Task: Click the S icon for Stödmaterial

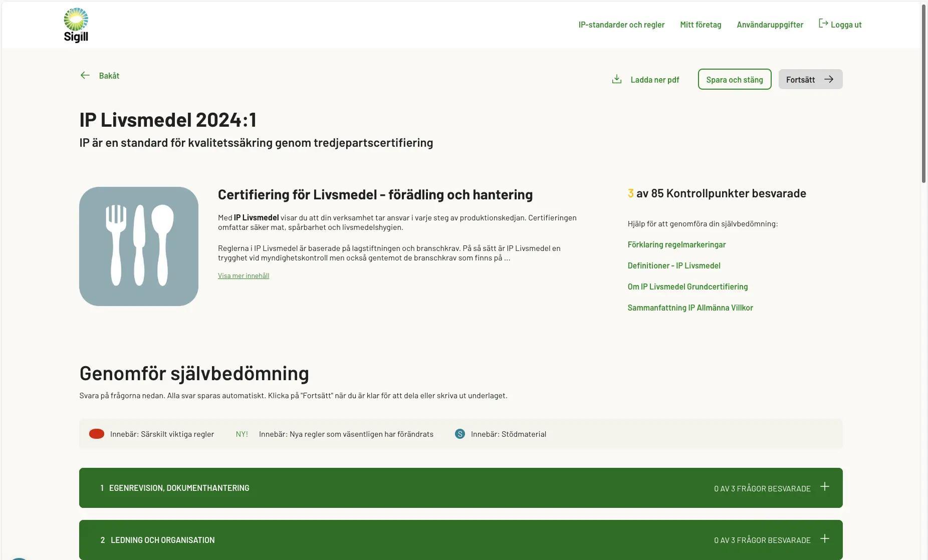Action: (x=459, y=434)
